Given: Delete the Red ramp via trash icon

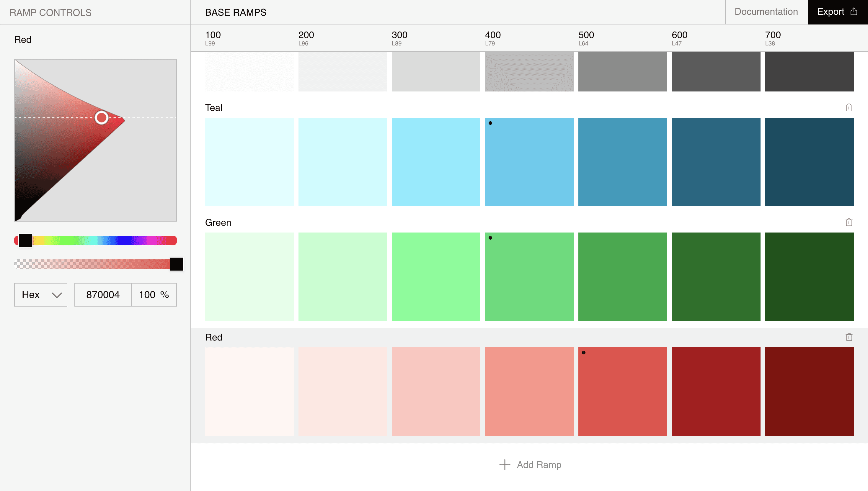Looking at the screenshot, I should (x=849, y=337).
